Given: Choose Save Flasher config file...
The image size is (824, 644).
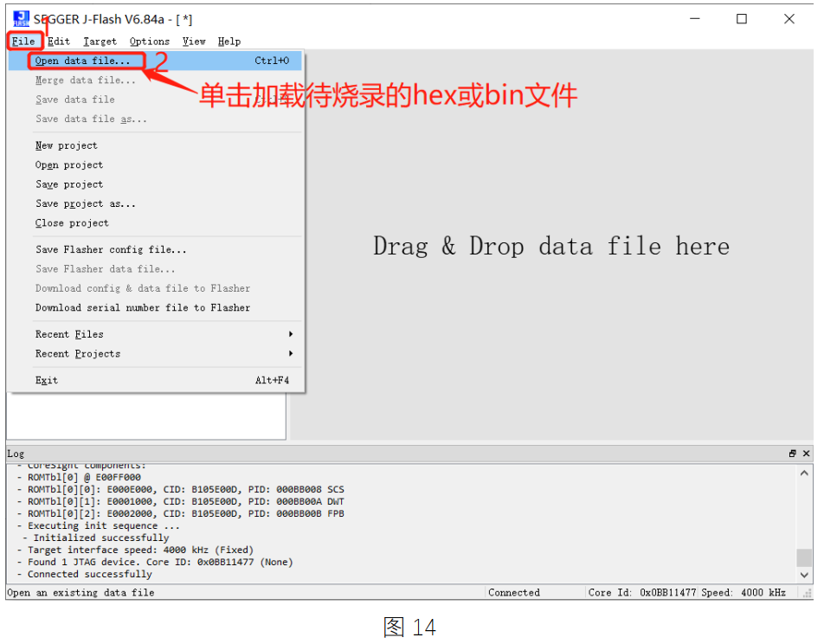Looking at the screenshot, I should point(155,249).
